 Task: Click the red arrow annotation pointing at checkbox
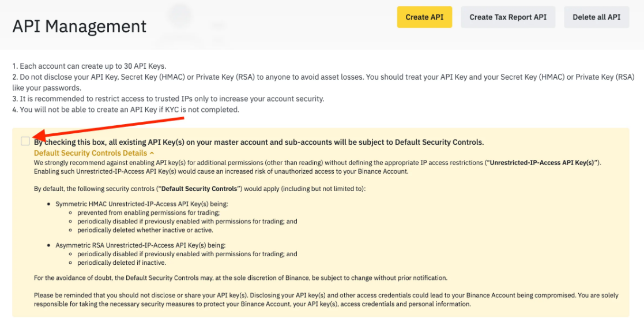point(108,127)
